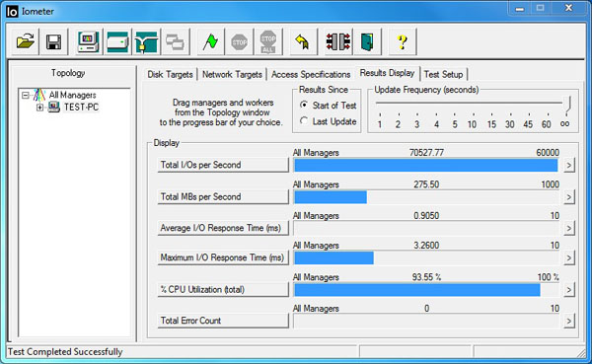
Task: Save test configuration floppy icon
Action: pyautogui.click(x=53, y=41)
